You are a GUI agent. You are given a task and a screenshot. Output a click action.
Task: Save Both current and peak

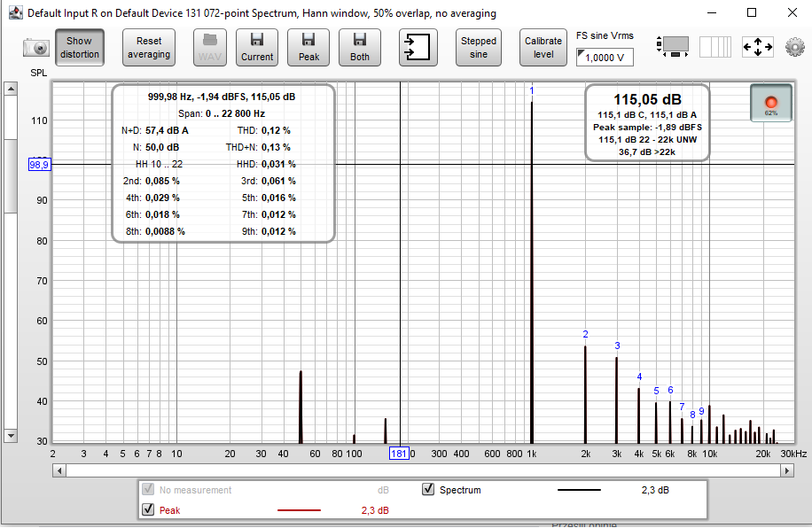tap(359, 48)
